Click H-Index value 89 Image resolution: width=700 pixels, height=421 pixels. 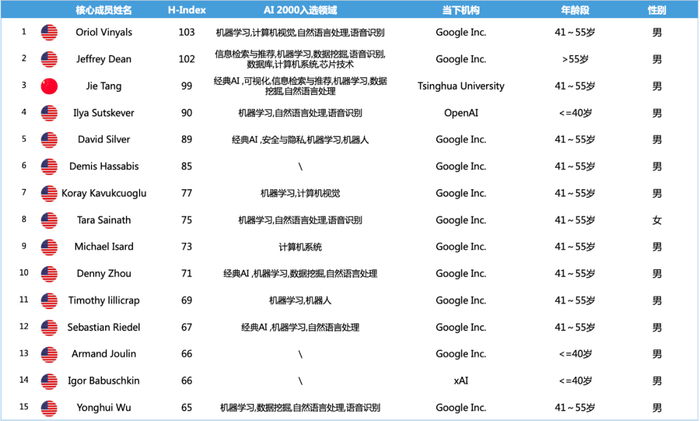187,139
